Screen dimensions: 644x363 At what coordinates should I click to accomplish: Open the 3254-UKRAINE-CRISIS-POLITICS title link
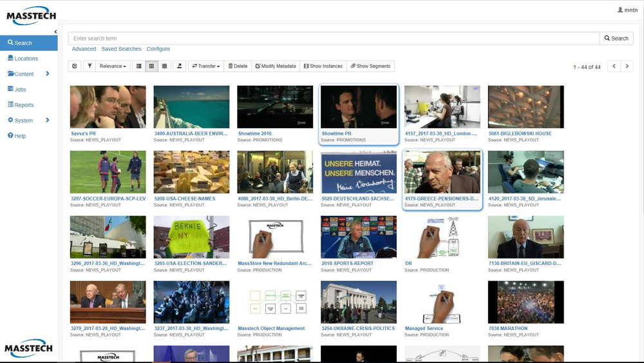coord(357,328)
